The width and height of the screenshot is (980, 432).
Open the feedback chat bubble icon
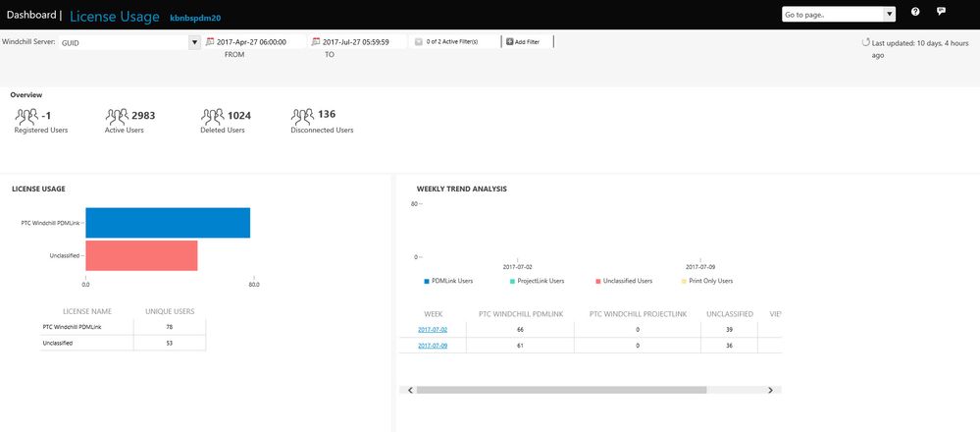[941, 12]
